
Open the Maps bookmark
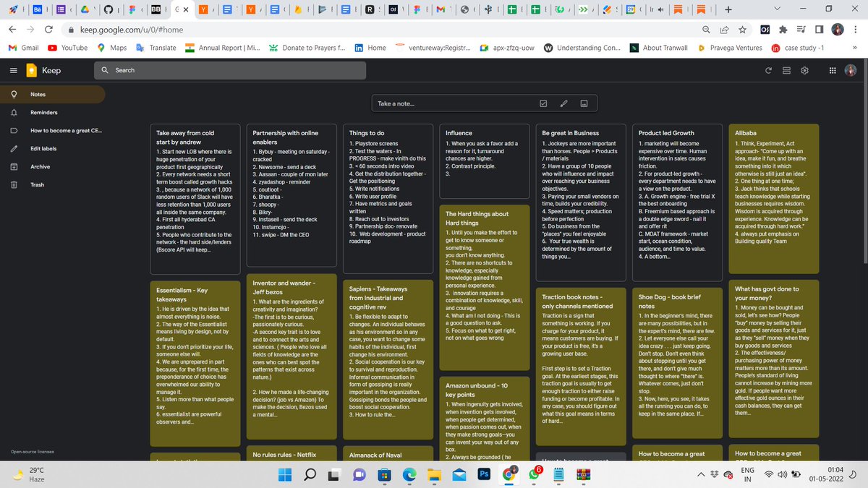coord(111,48)
